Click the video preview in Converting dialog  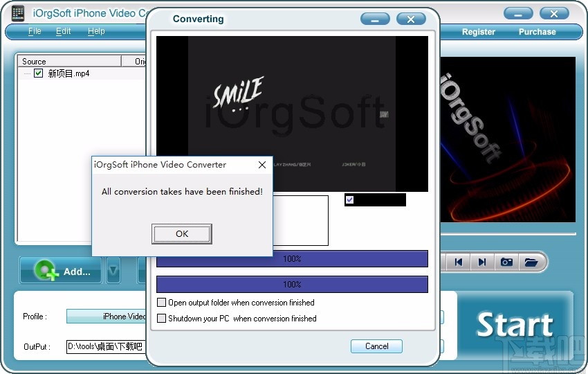click(x=292, y=114)
